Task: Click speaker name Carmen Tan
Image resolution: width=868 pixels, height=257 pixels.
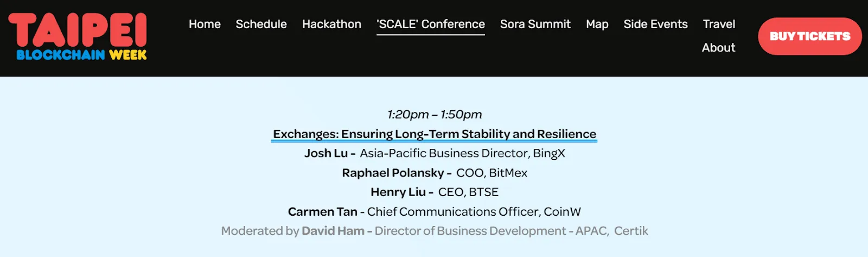Action: point(322,212)
